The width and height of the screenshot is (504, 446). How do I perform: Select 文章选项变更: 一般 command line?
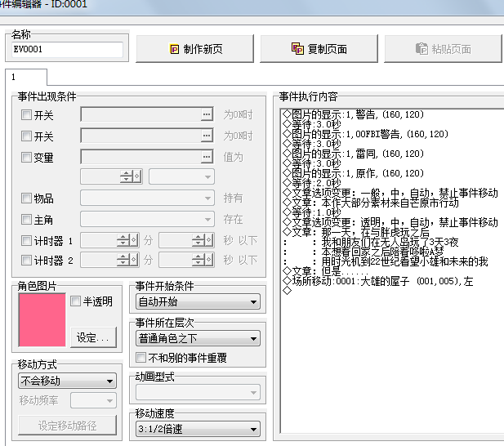tap(390, 193)
